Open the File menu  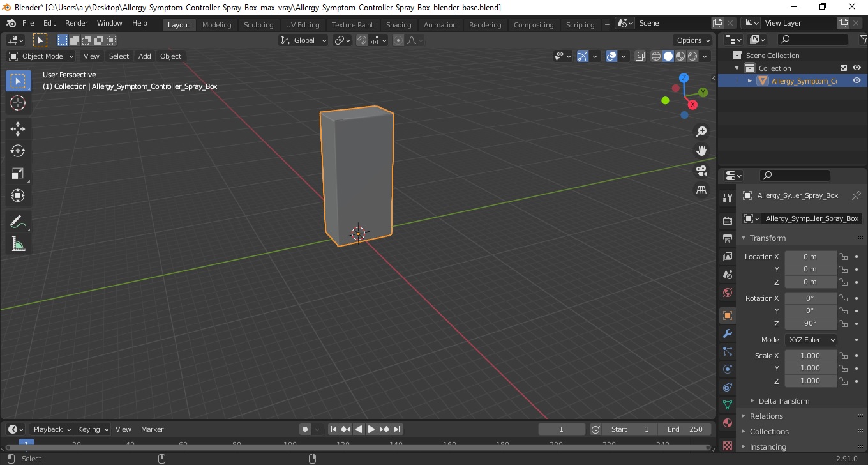[x=28, y=23]
